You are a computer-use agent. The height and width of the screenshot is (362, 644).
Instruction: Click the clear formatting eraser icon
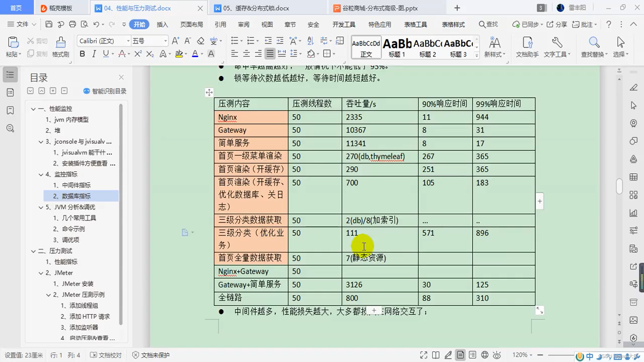point(201,41)
